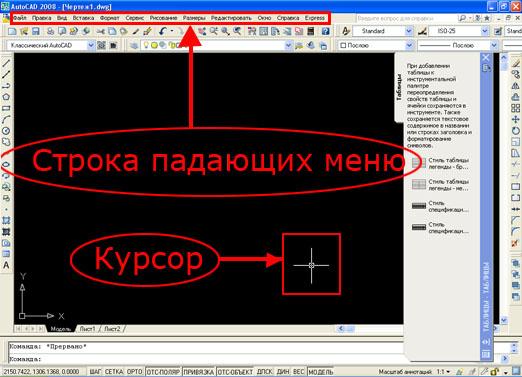
Task: Open the ISO-25 dimension style dropdown
Action: pos(484,31)
